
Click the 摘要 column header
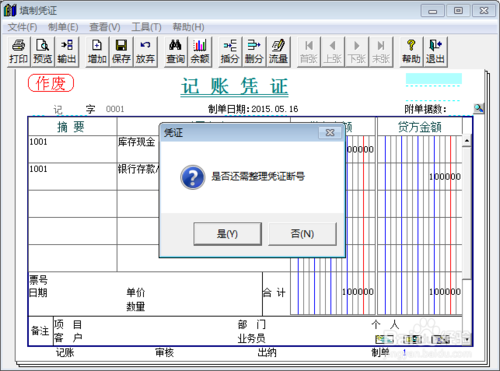(71, 127)
